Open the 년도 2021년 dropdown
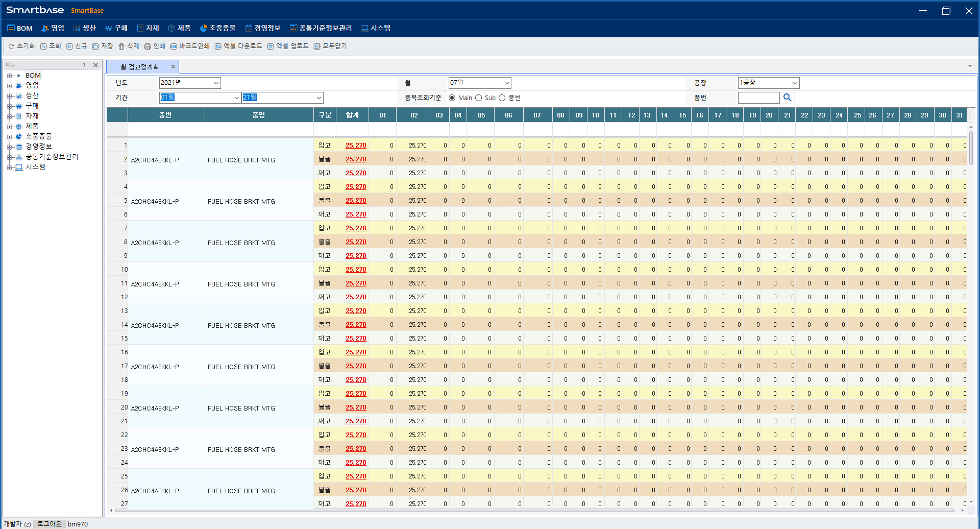 point(216,83)
